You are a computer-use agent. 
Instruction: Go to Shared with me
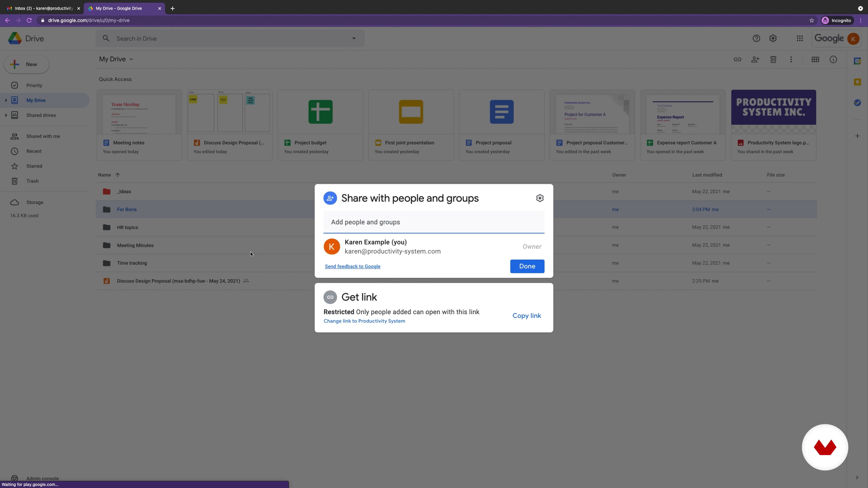43,136
